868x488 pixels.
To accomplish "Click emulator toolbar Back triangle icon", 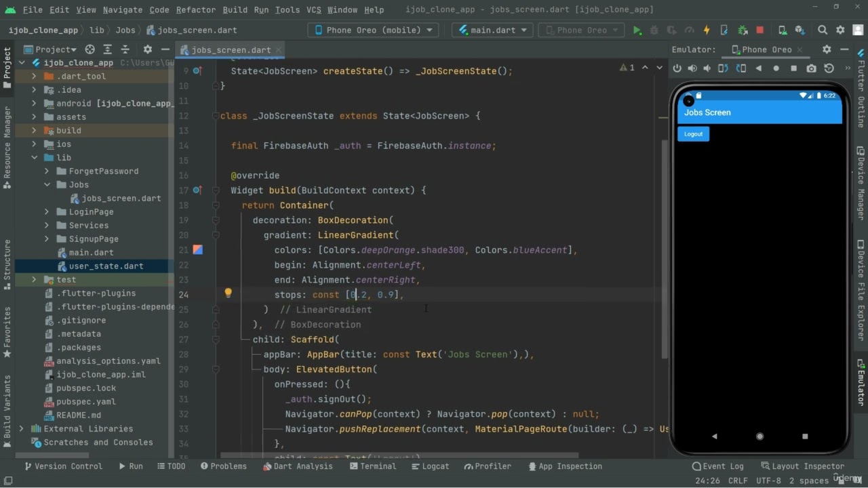I will (759, 68).
